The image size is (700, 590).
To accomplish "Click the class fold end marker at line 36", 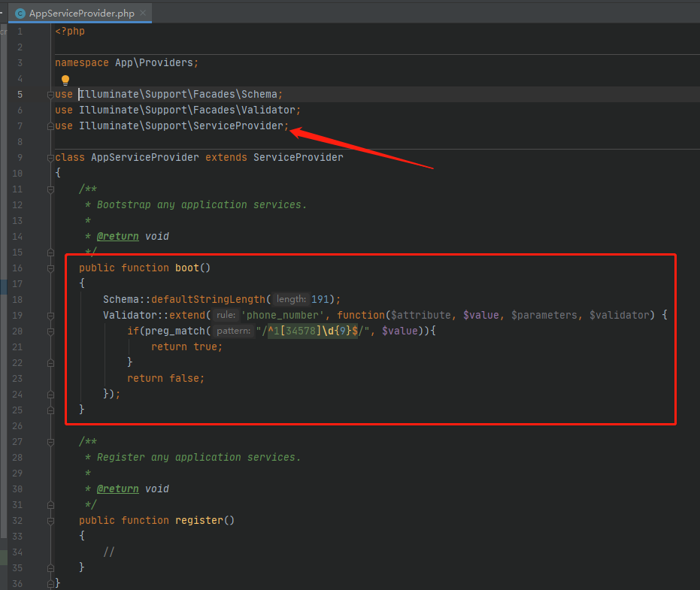I will click(50, 584).
